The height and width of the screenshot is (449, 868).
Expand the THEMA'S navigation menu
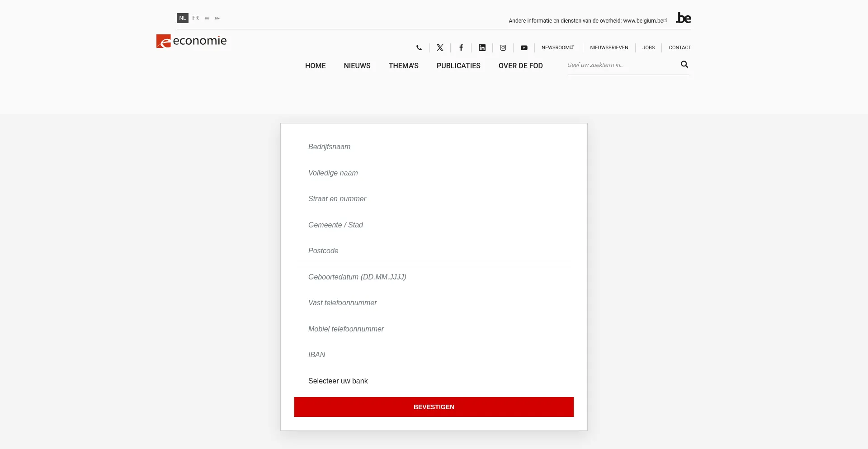403,66
